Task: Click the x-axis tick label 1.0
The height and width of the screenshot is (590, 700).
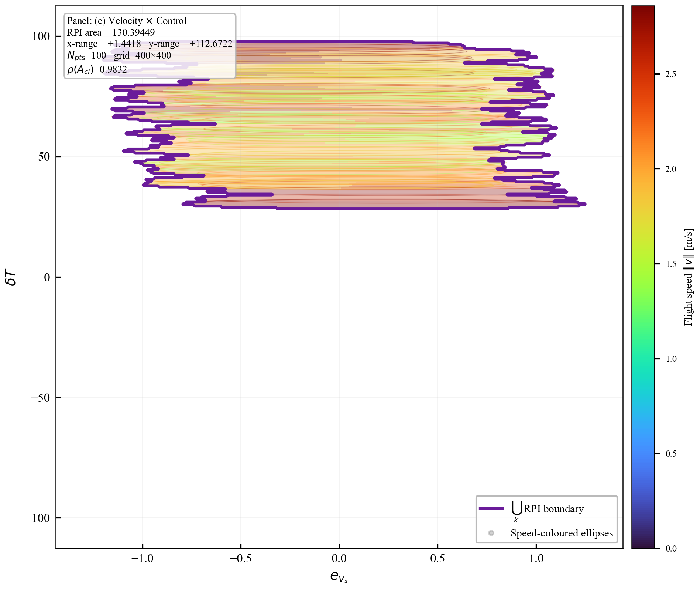Action: coord(536,559)
